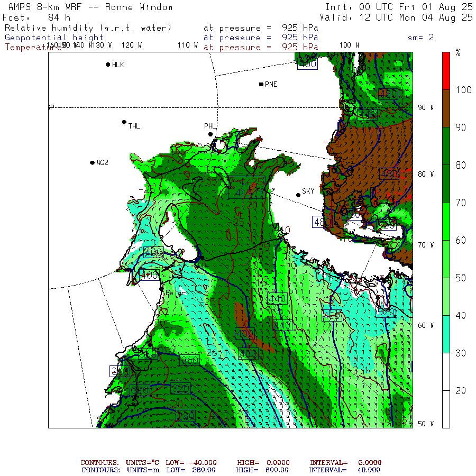Click the red 'Temperature' label

click(x=33, y=48)
